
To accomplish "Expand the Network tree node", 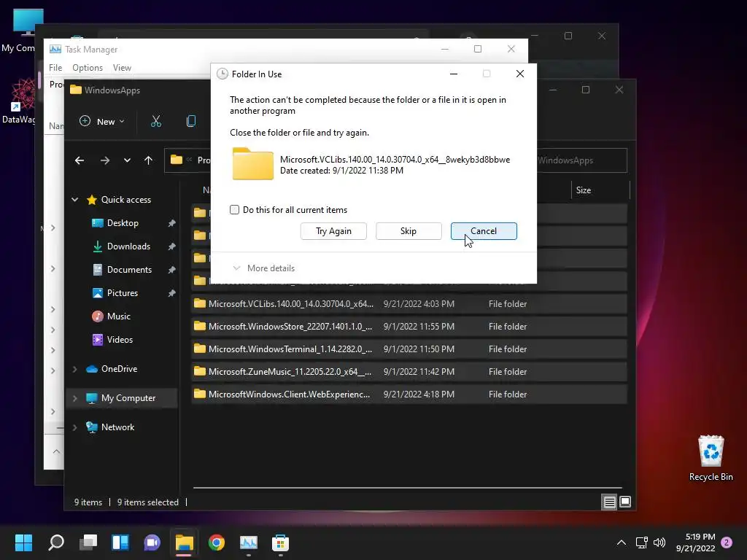I will pyautogui.click(x=75, y=427).
